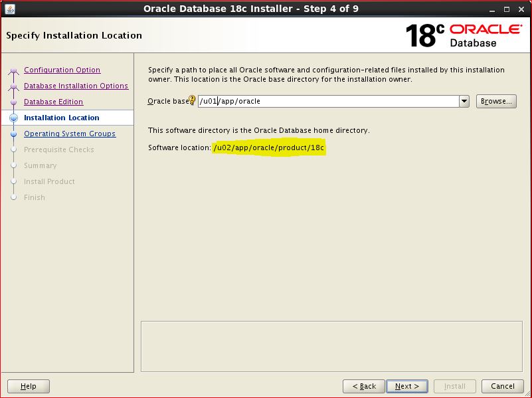
Task: Click the 18c Oracle Database logo
Action: 463,35
